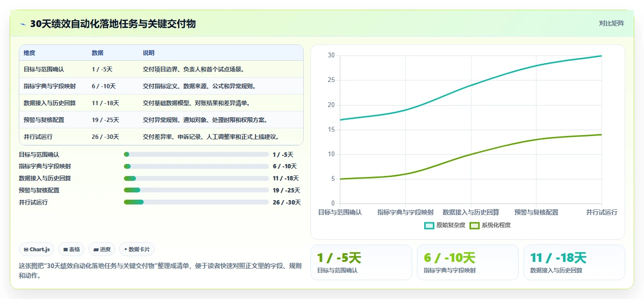Click the y-axis value 15
The height and width of the screenshot is (299, 644).
tap(331, 129)
